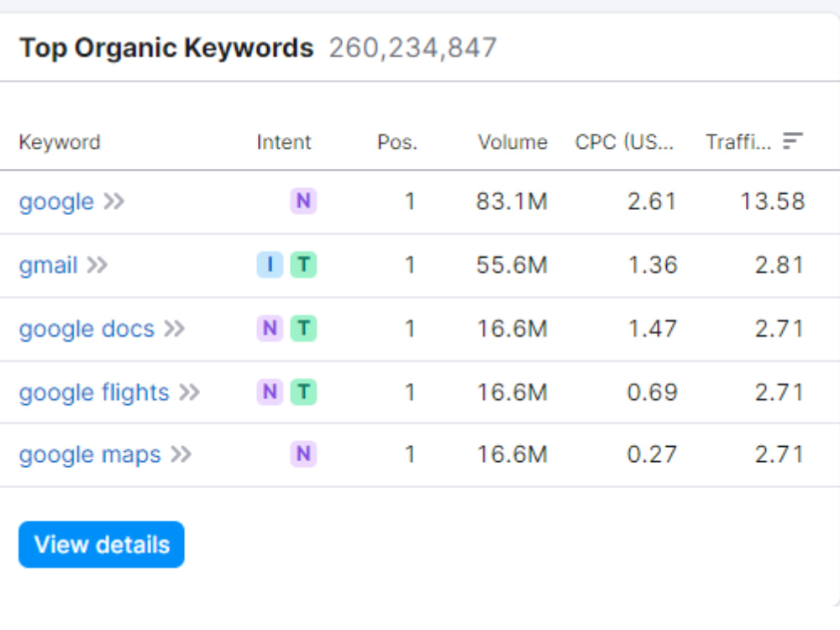
Task: Sort by the Pos. column header
Action: 397,142
